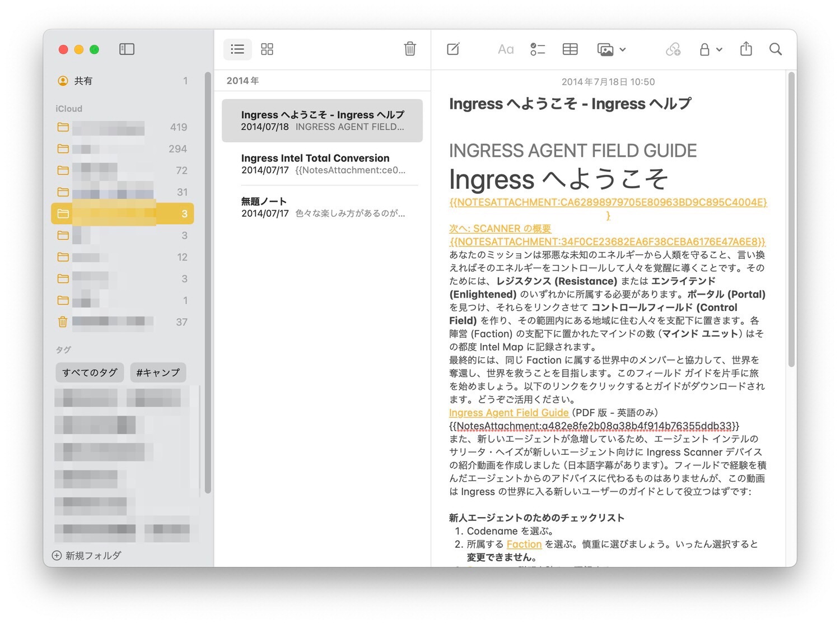Open note Ingress へようこそ - Ingress ヘルプ

pos(322,120)
